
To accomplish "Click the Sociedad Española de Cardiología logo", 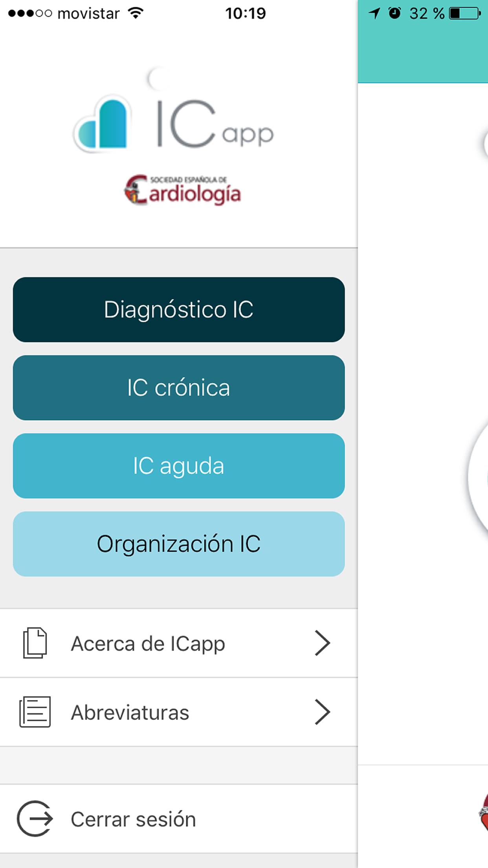I will click(182, 190).
